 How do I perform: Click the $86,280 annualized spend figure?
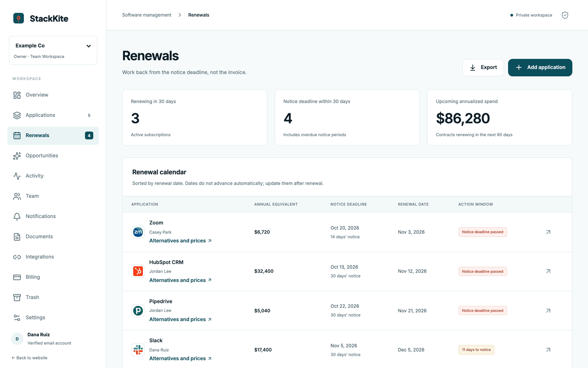(x=463, y=119)
